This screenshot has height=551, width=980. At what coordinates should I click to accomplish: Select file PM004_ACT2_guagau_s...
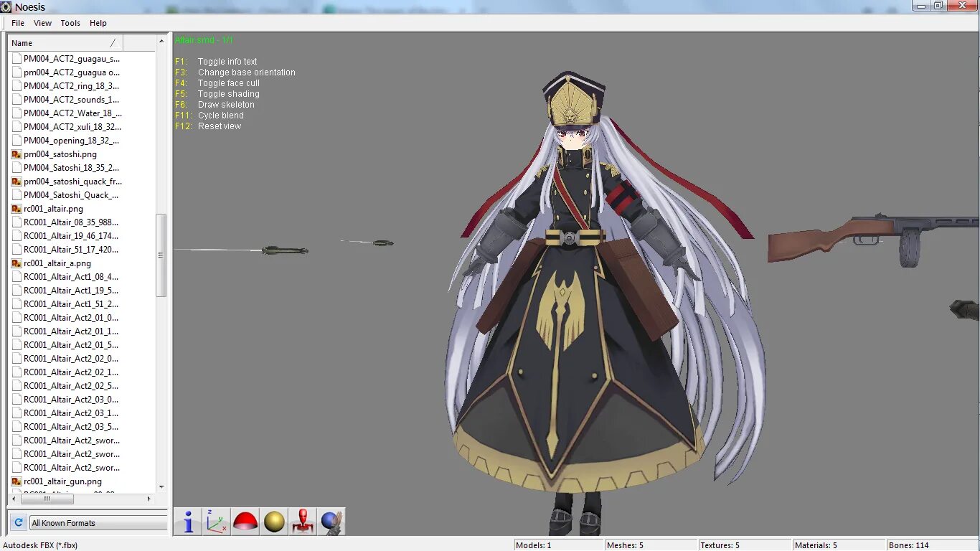click(x=72, y=59)
